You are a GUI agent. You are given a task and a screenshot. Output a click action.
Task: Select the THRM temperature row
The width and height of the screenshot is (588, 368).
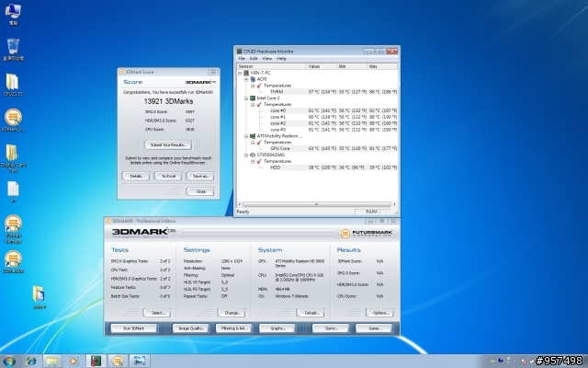click(333, 92)
